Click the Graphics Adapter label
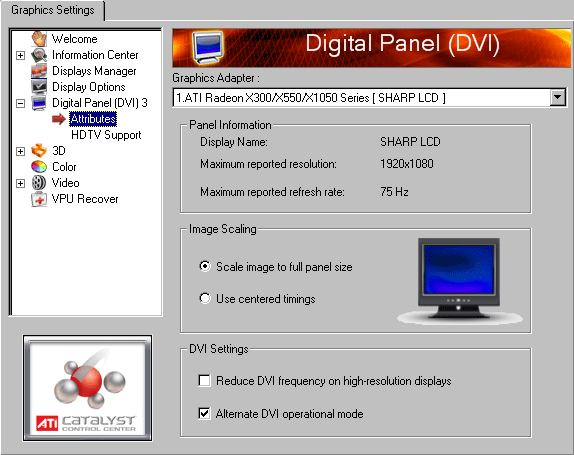Image resolution: width=574 pixels, height=455 pixels. [x=216, y=78]
